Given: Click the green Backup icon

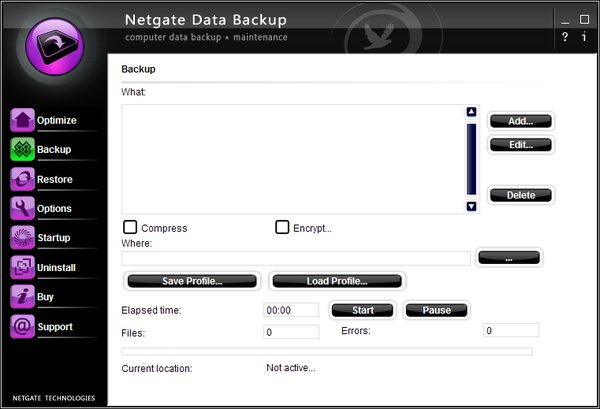Looking at the screenshot, I should 23,150.
